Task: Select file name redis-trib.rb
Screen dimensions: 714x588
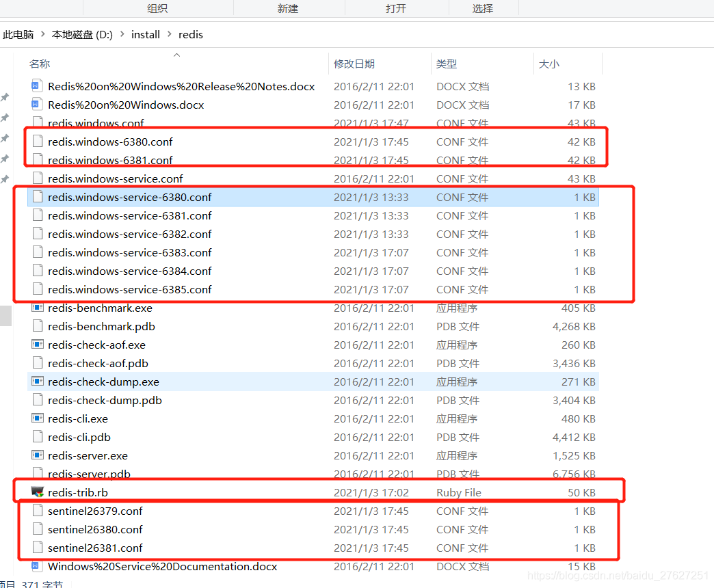Action: coord(78,492)
